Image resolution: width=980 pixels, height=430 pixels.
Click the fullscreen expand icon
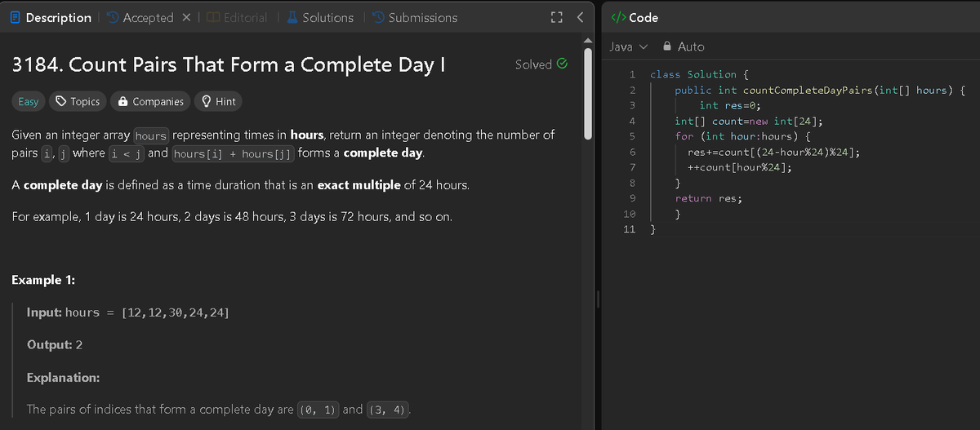point(558,17)
